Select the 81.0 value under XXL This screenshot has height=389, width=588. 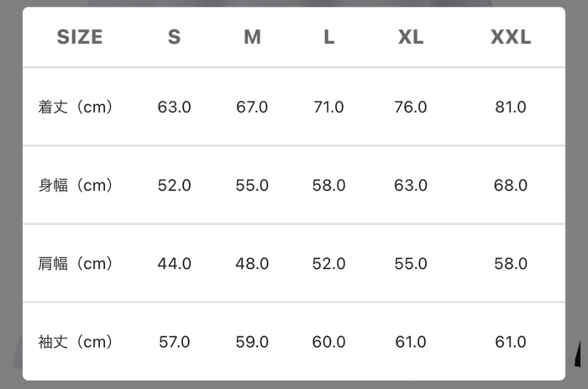click(511, 107)
